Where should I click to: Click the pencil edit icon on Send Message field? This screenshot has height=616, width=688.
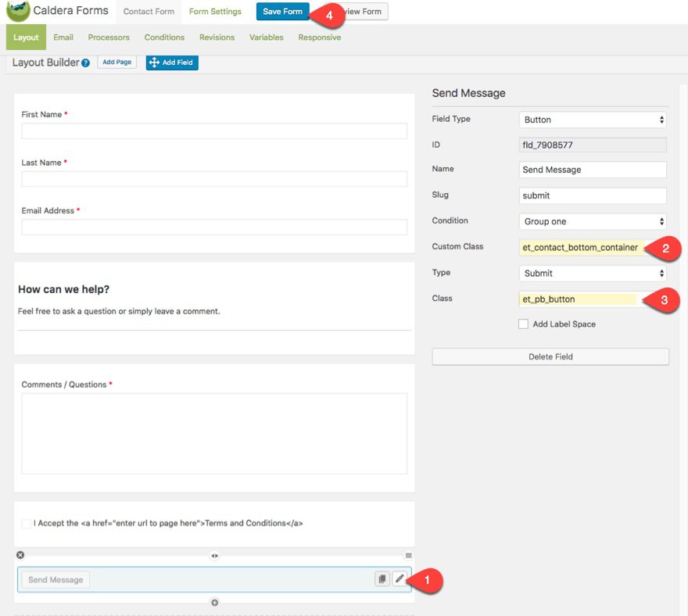point(400,579)
